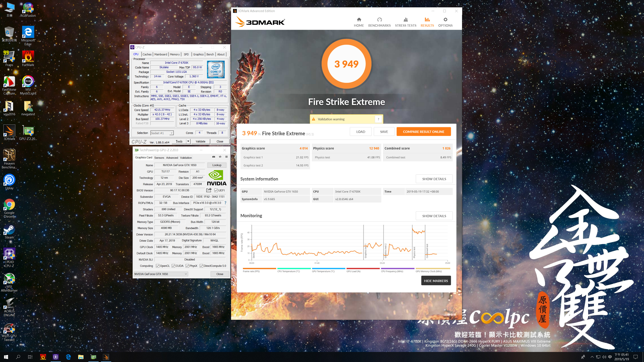The image size is (644, 362).
Task: Select the AORUS ENGINE desktop icon
Action: click(x=9, y=307)
